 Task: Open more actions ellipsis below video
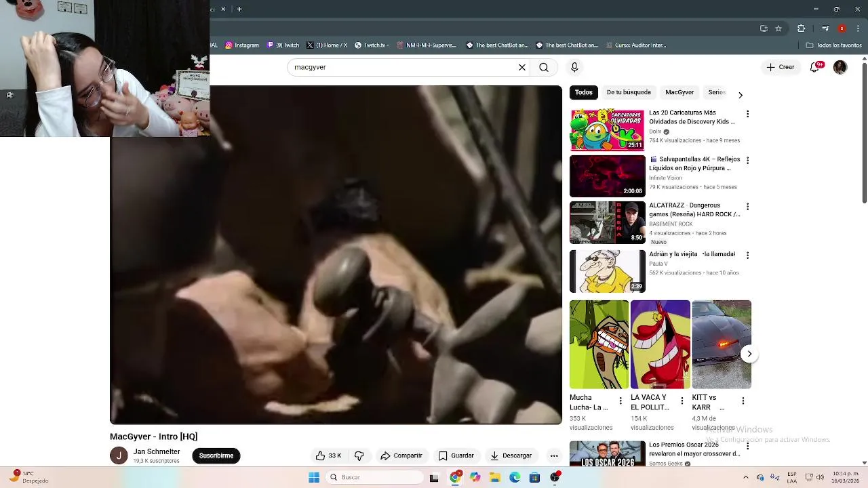point(554,455)
